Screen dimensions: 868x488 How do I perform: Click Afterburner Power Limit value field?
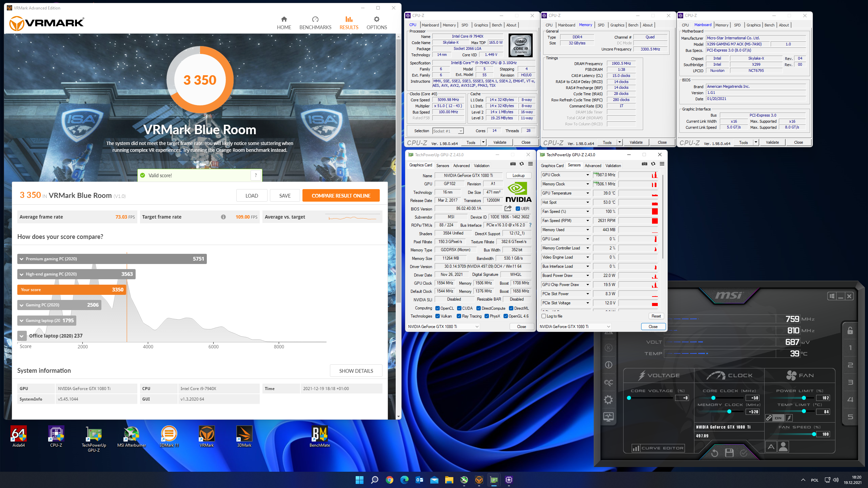[x=823, y=398]
